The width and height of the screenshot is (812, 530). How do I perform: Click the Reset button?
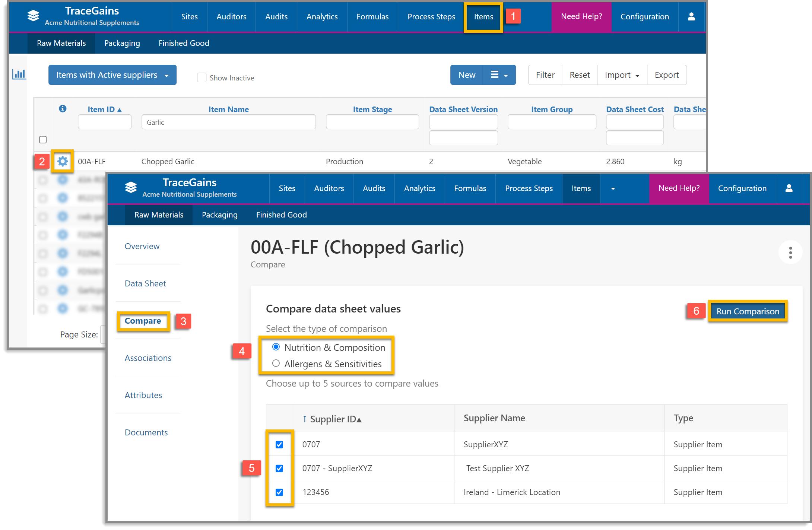click(x=580, y=75)
